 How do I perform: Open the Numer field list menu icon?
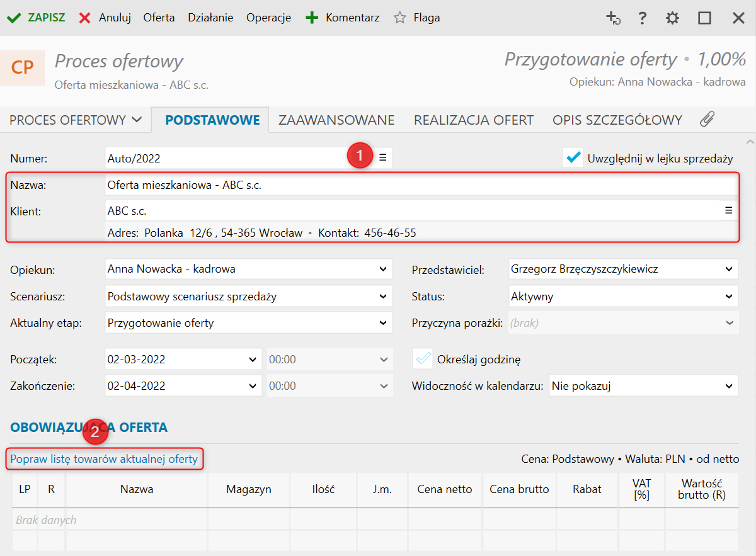tap(382, 157)
